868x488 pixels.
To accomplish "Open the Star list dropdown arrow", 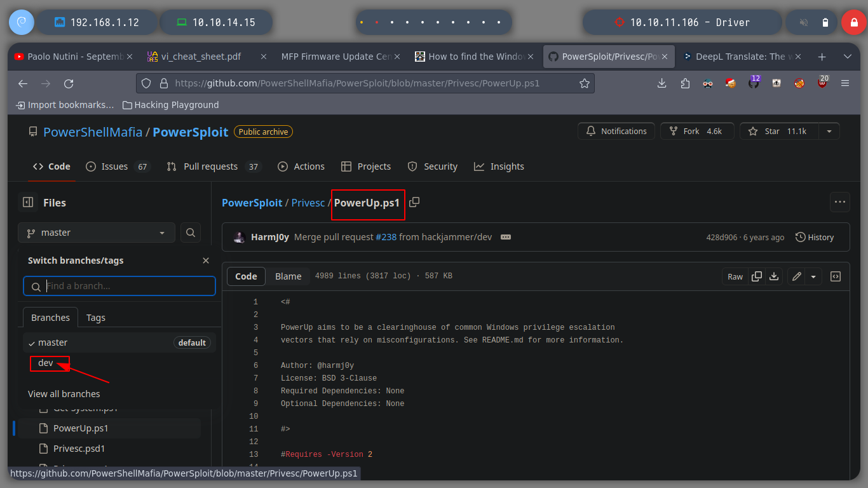I will pyautogui.click(x=829, y=132).
